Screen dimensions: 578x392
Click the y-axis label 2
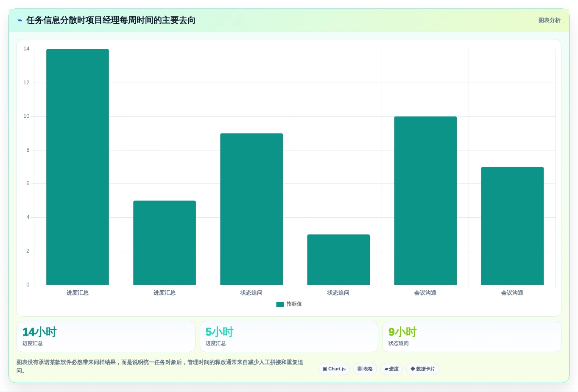tap(28, 251)
